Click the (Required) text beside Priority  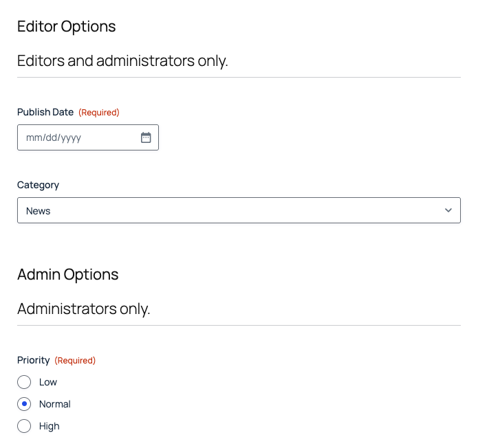point(75,360)
